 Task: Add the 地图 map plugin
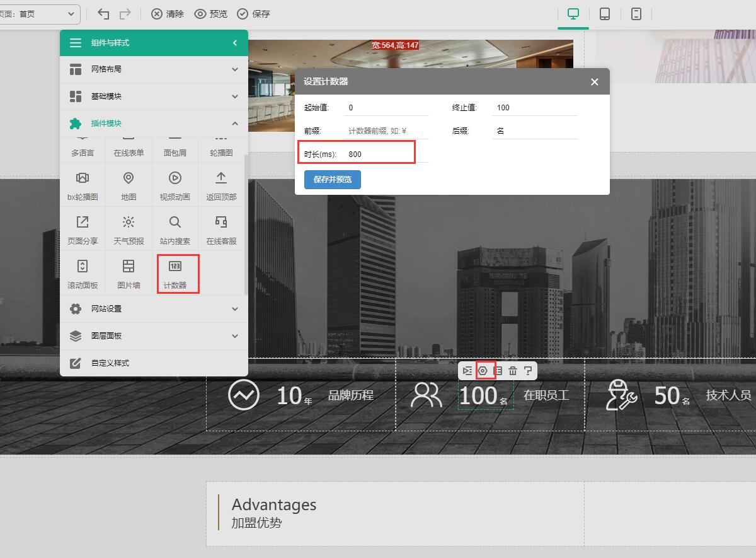tap(129, 185)
